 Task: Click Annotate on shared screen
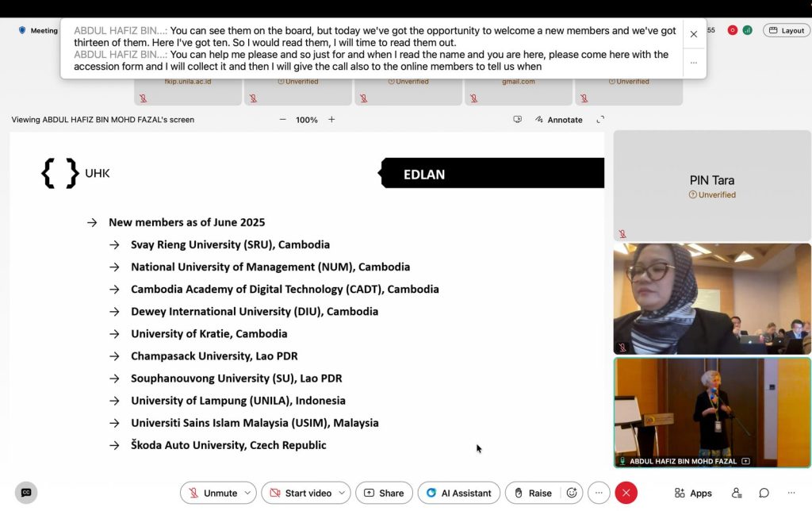pyautogui.click(x=558, y=120)
